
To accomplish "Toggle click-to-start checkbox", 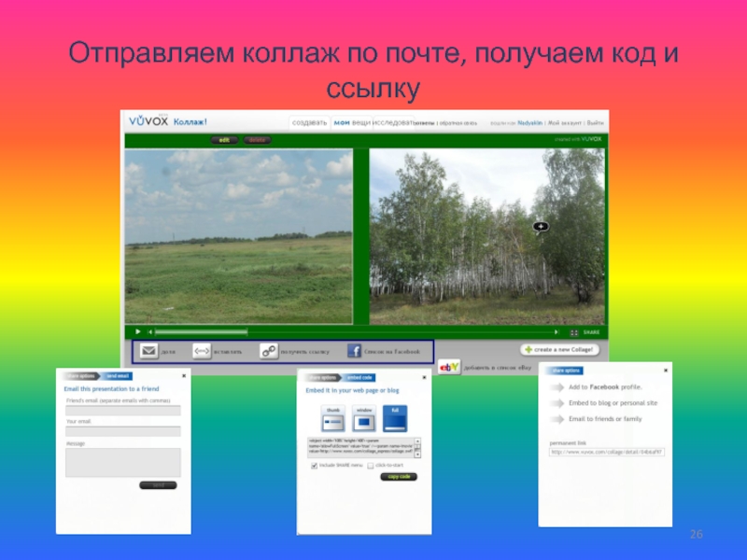I will click(370, 466).
